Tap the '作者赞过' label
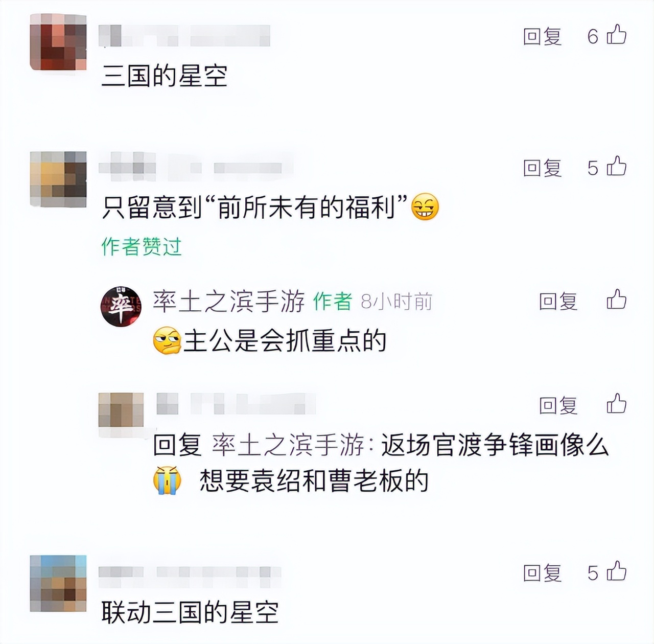This screenshot has height=644, width=654. (x=142, y=246)
